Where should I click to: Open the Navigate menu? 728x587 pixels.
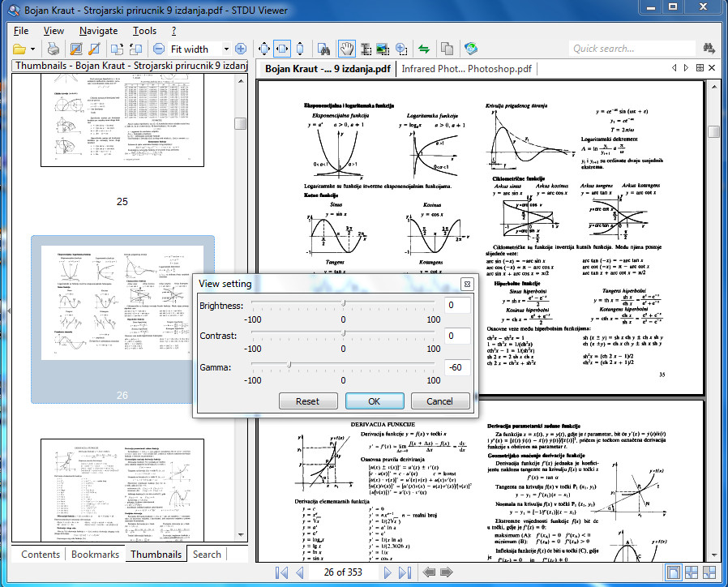click(x=98, y=30)
